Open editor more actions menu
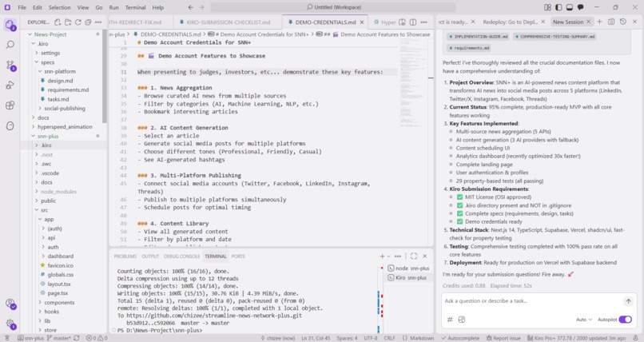This screenshot has height=342, width=644. (x=423, y=22)
